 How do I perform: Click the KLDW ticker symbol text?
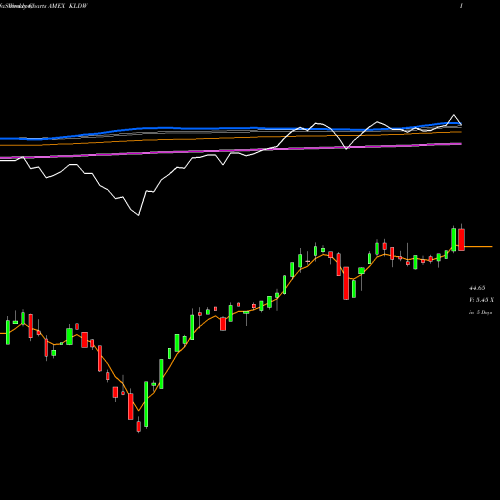77,6
